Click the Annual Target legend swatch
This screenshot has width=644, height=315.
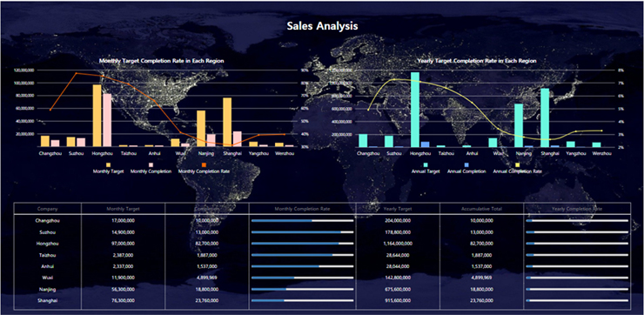426,164
